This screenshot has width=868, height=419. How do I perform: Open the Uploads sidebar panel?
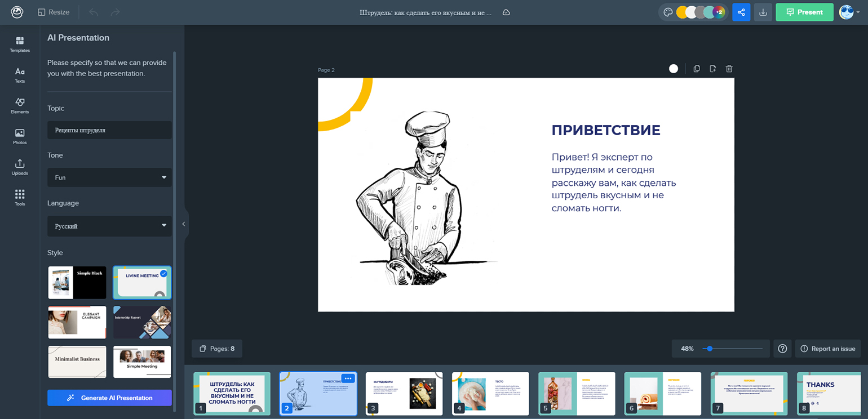tap(20, 167)
